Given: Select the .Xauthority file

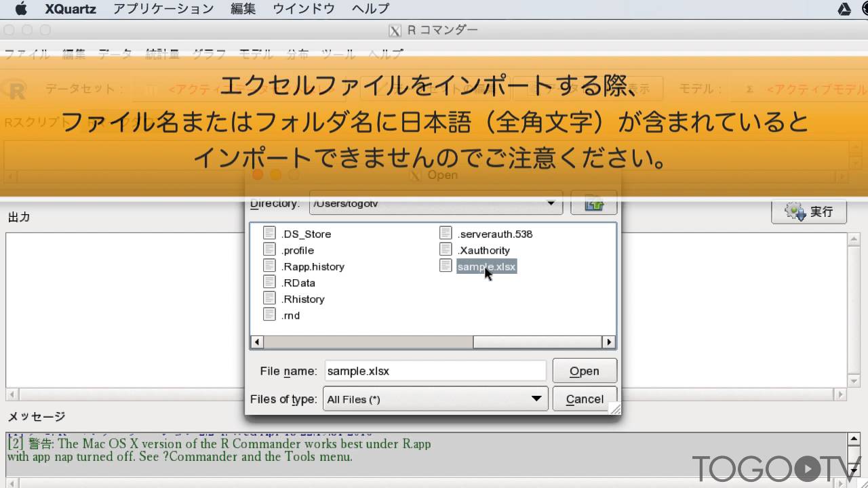Looking at the screenshot, I should (484, 250).
